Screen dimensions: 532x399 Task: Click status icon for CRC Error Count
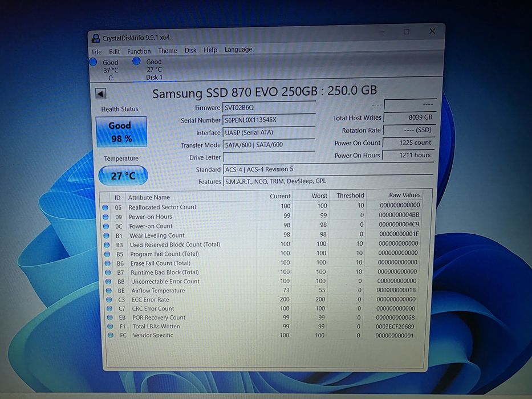[x=109, y=308]
